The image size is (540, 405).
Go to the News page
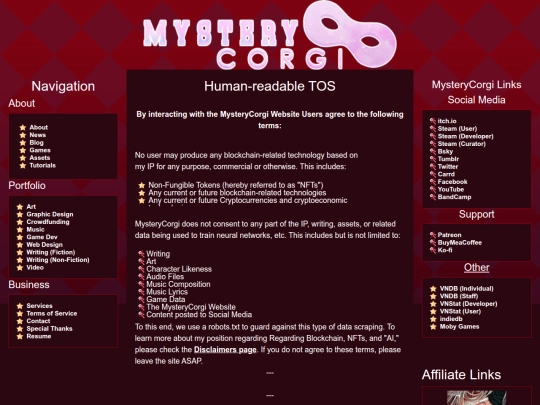point(38,135)
